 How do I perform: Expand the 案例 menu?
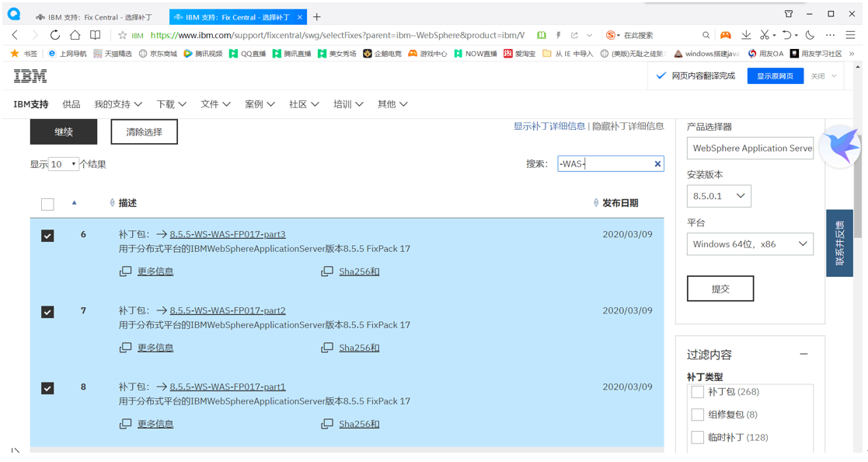tap(260, 104)
